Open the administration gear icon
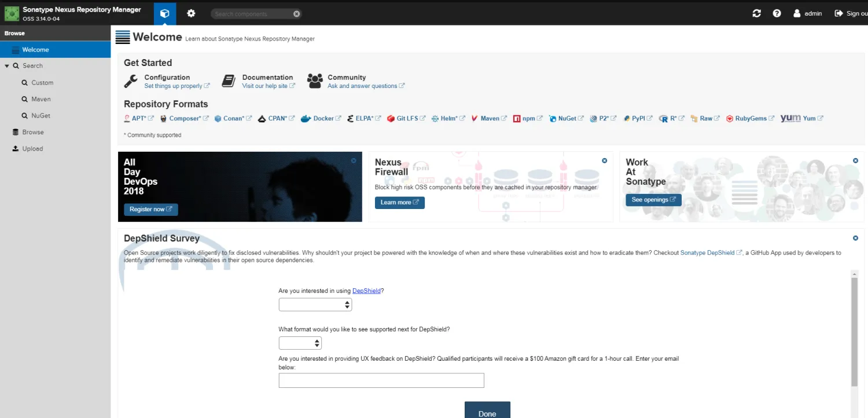The image size is (868, 418). click(192, 13)
